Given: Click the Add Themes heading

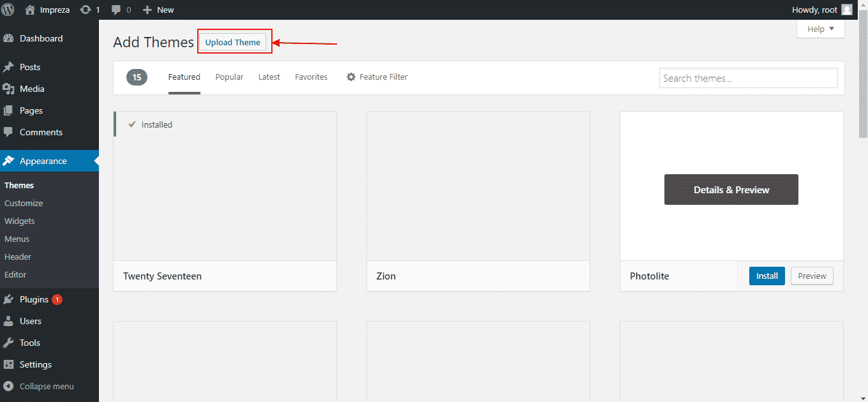Looking at the screenshot, I should [153, 42].
